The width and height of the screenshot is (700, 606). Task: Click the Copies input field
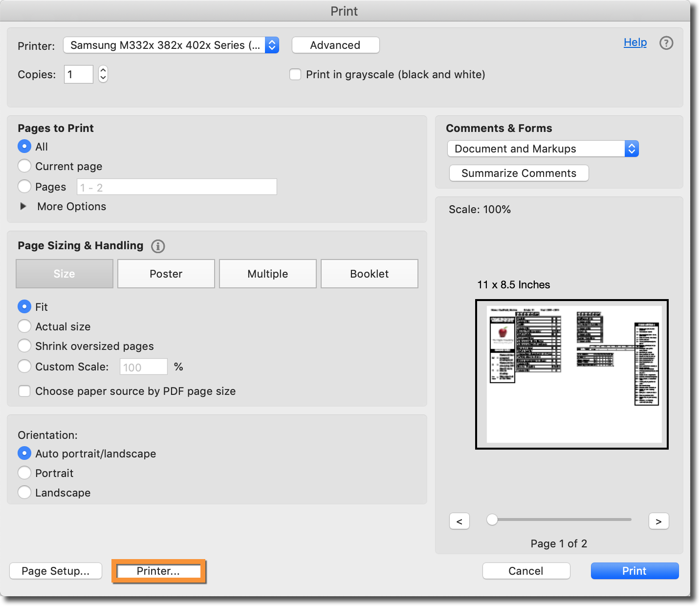click(78, 74)
